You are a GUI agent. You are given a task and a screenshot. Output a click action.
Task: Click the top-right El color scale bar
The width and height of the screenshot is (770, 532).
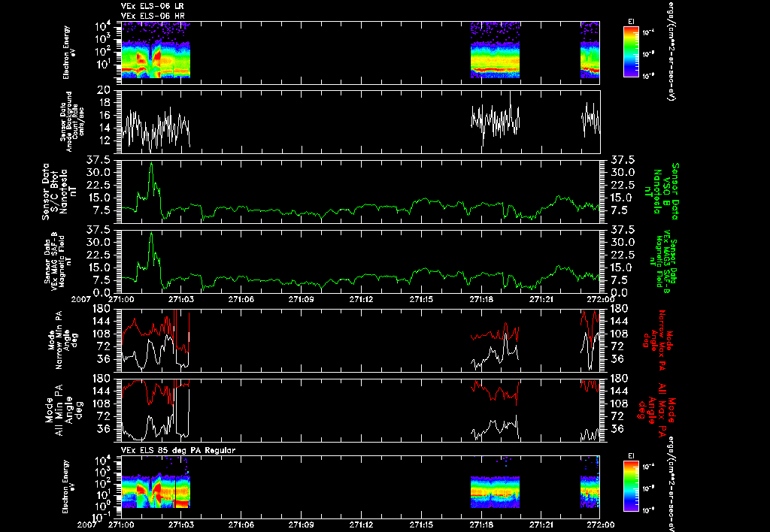pos(631,52)
